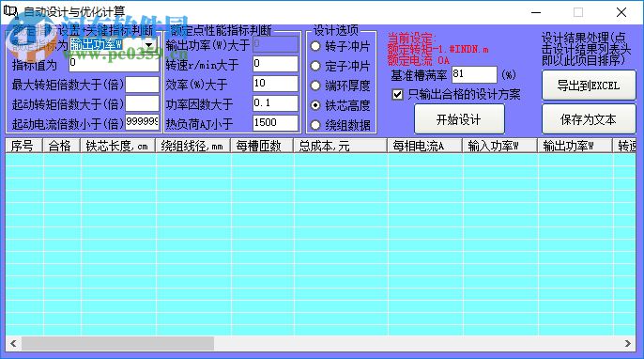This screenshot has height=359, width=644.
Task: Click the 开始设计 button
Action: coord(459,119)
